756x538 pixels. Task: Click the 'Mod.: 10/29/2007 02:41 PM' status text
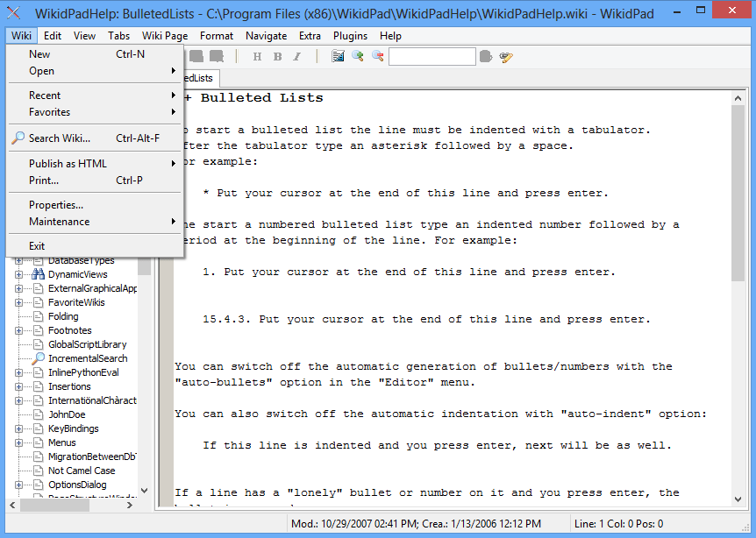[x=355, y=524]
